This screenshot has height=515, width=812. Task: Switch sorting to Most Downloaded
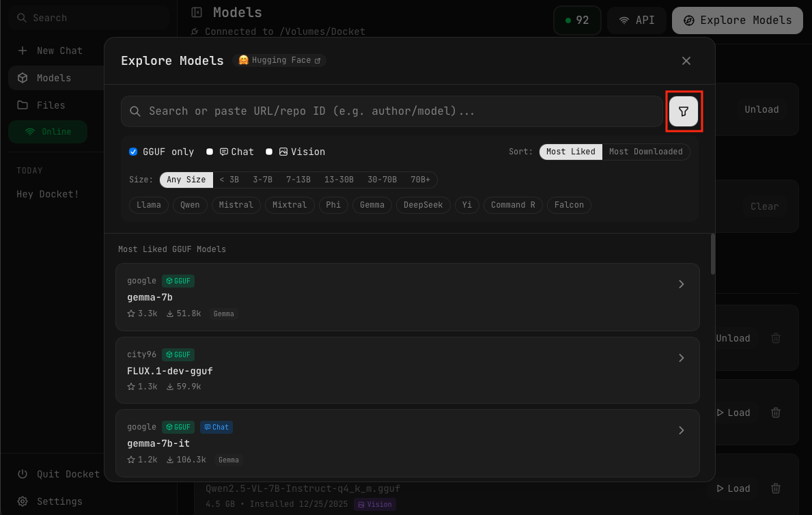[645, 152]
